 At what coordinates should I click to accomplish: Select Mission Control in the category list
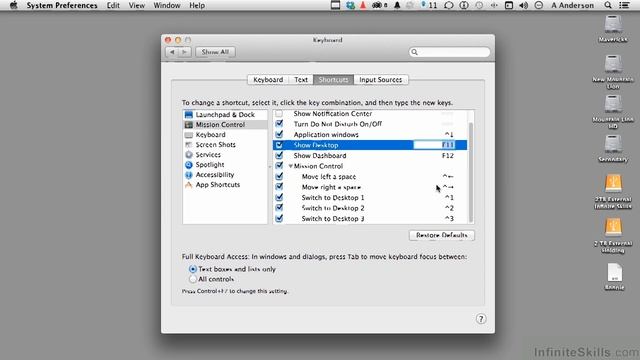[225, 124]
